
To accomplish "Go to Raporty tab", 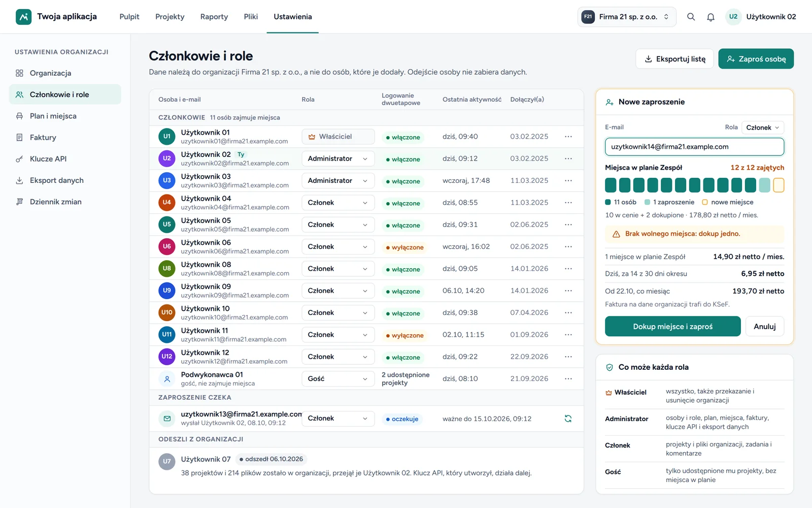I will (214, 17).
